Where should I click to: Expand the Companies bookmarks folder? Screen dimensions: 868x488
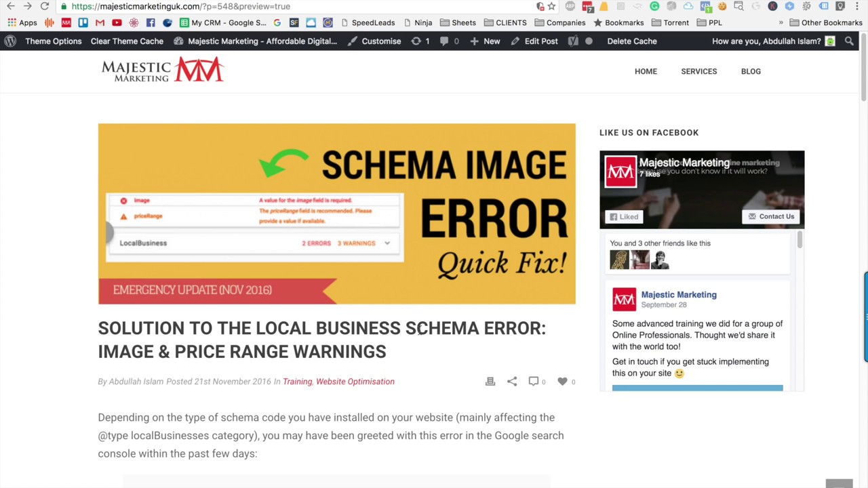(559, 22)
